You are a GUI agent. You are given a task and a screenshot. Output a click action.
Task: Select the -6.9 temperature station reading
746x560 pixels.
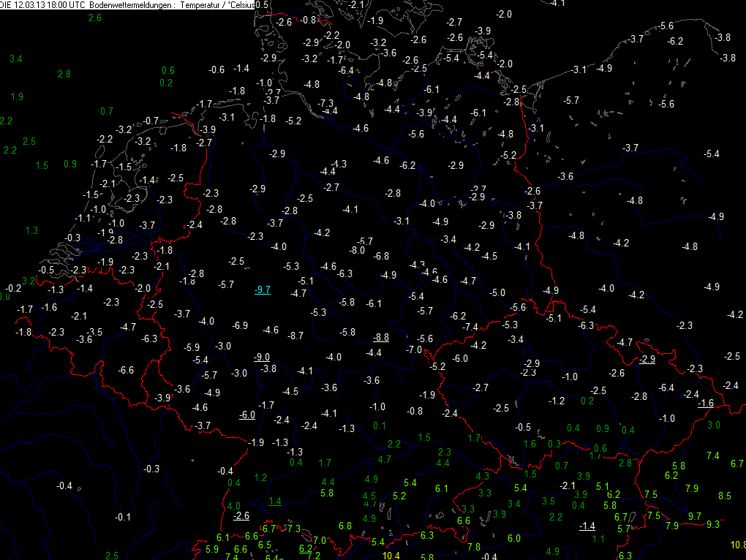coord(240,325)
